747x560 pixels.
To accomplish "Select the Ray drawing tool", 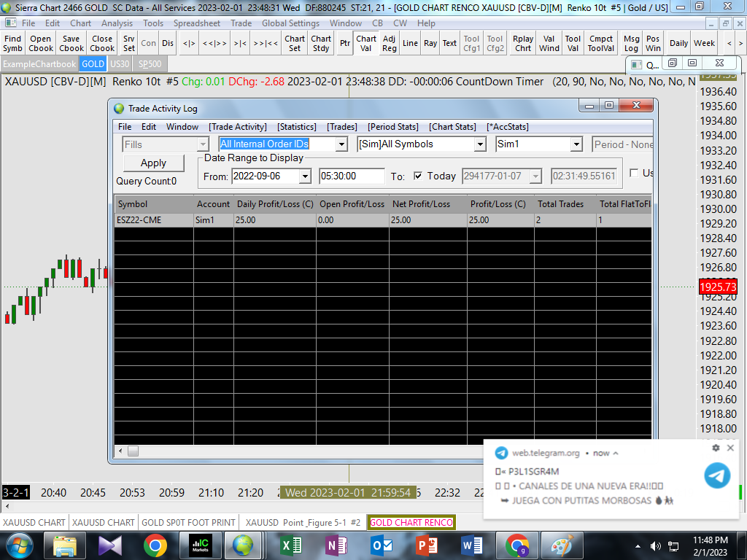I will 430,43.
